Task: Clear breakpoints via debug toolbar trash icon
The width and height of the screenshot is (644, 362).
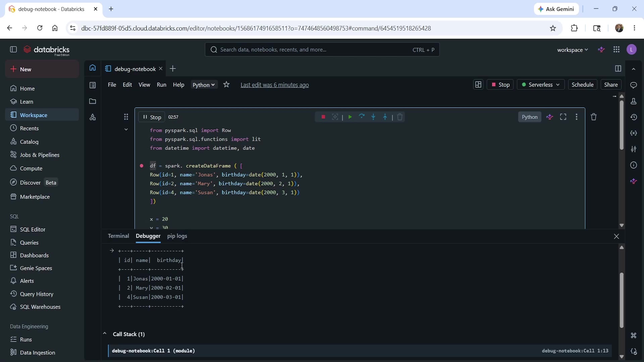Action: pos(400,117)
